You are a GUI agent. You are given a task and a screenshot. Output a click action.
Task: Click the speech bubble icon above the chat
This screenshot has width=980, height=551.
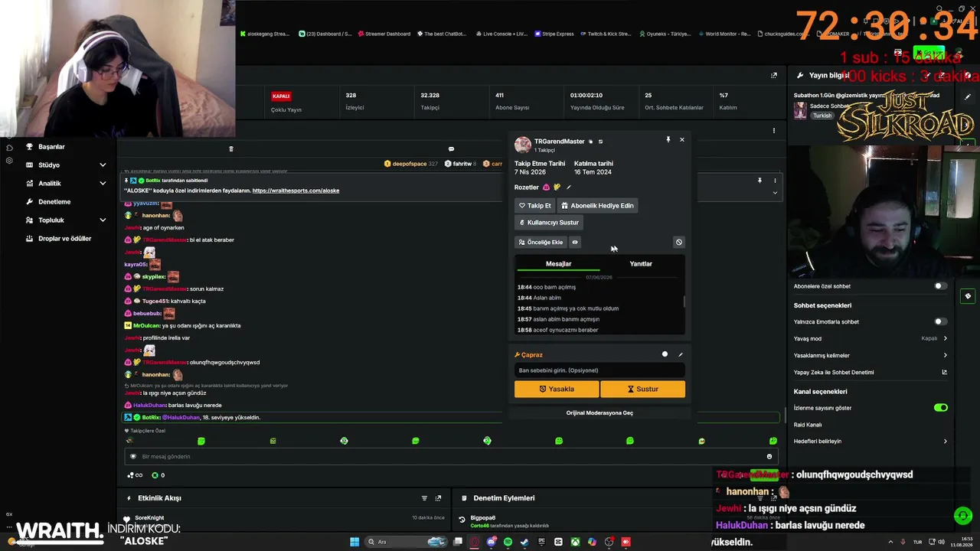click(451, 149)
